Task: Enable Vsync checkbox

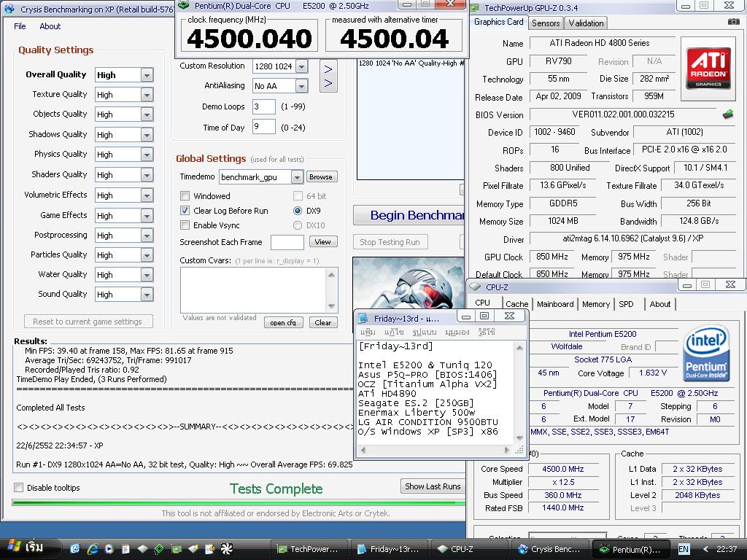Action: coord(185,225)
